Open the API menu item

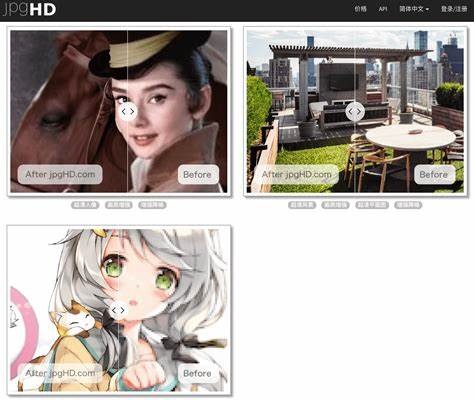383,9
